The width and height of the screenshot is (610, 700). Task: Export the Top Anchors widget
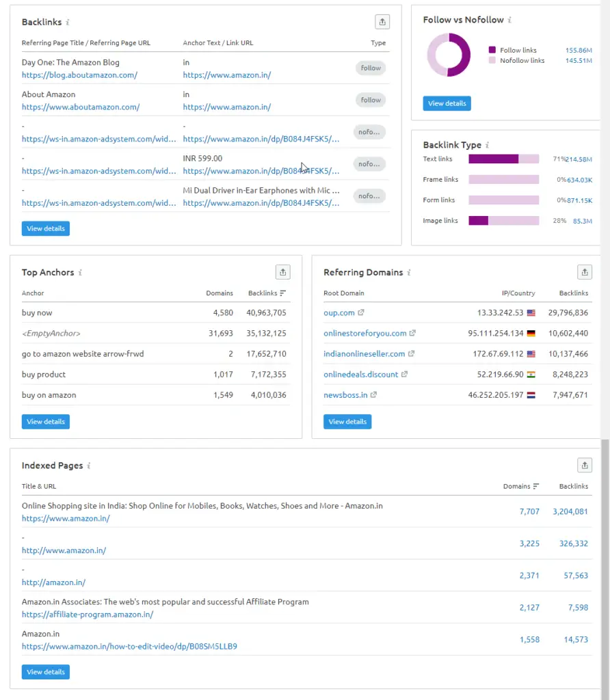click(282, 272)
